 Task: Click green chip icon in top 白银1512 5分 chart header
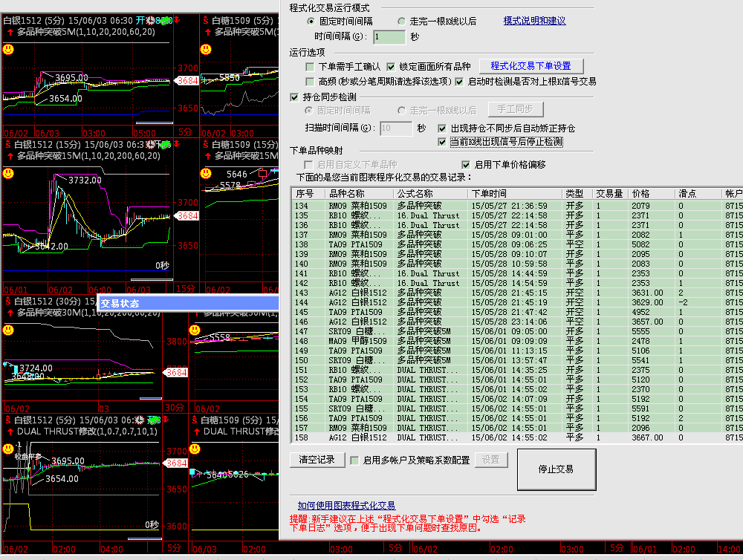[165, 20]
